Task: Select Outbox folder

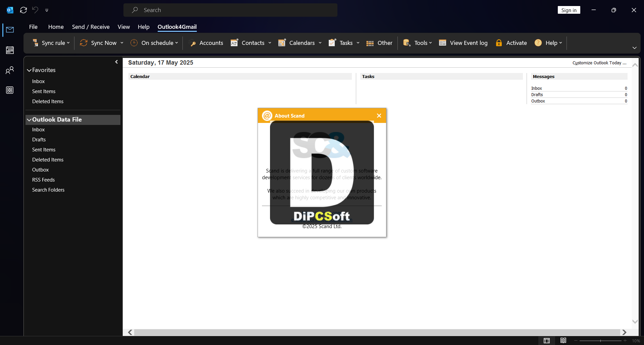Action: coord(40,170)
